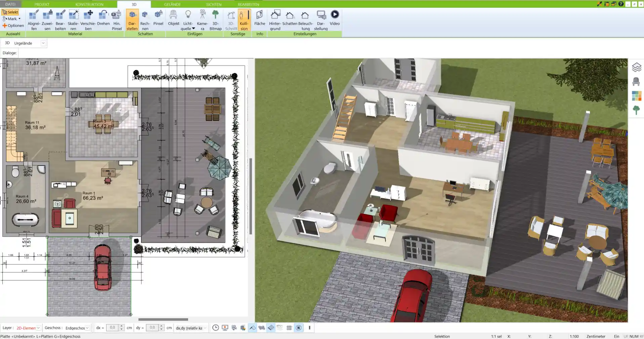Insert an Objekt via the chair icon

(173, 18)
